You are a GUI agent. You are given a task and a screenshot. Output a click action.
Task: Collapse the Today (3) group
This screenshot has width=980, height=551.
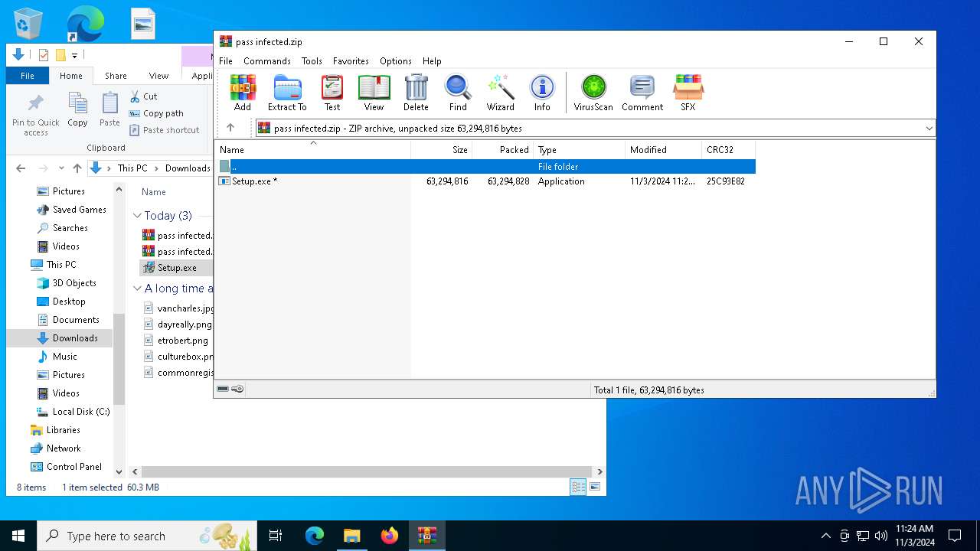137,216
